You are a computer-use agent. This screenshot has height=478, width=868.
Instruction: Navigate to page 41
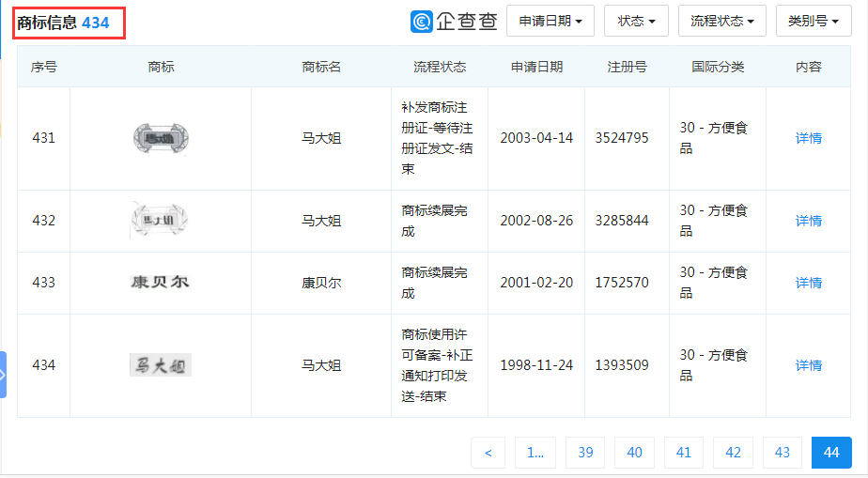tap(684, 453)
